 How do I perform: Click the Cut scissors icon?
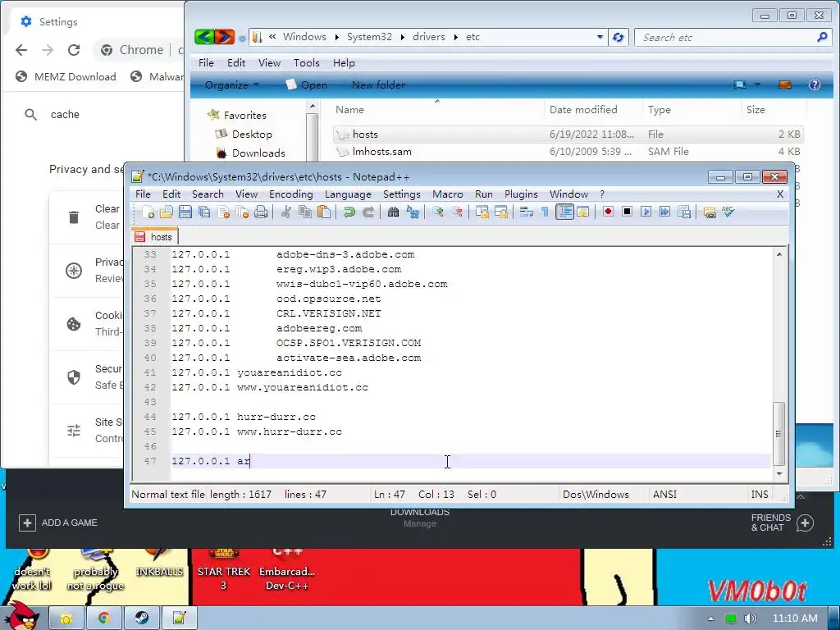286,212
